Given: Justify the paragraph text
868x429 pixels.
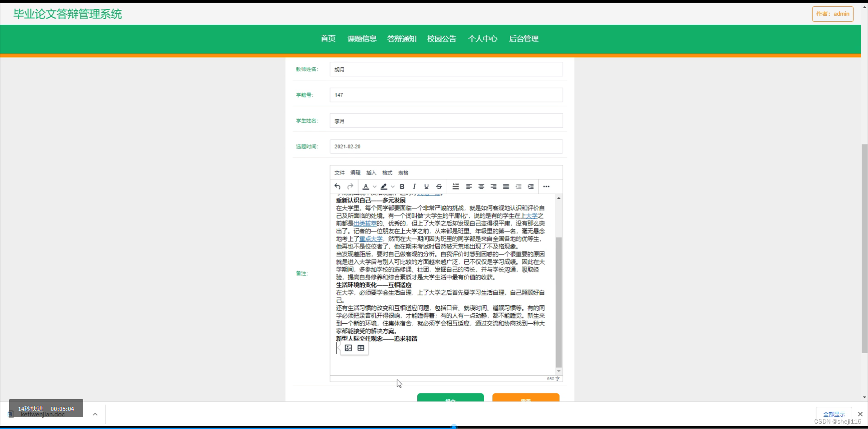Looking at the screenshot, I should 506,187.
